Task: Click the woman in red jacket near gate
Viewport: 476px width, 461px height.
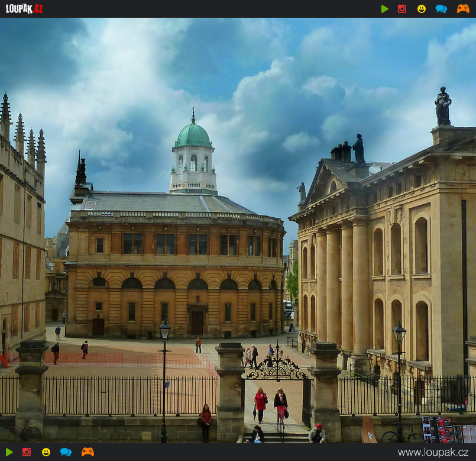Action: [260, 404]
